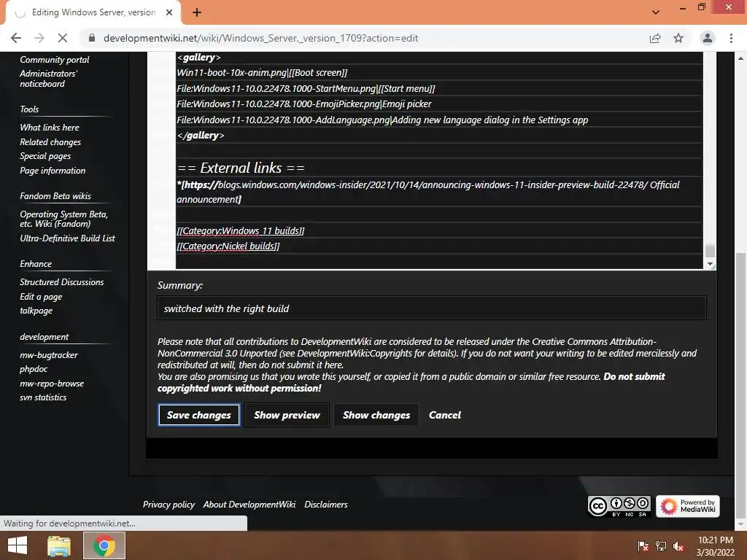Viewport: 747px width, 560px height.
Task: Click the muted volume tray icon
Action: coord(678,546)
